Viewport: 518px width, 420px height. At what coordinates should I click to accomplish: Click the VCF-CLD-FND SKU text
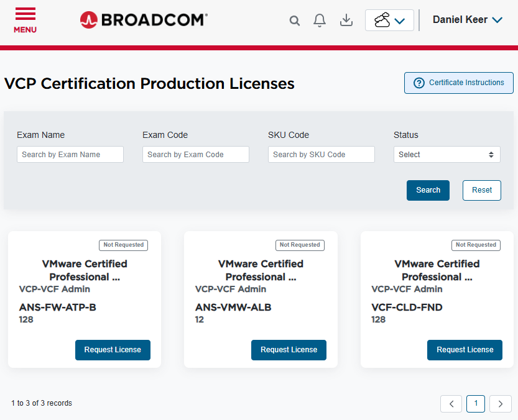pos(407,308)
